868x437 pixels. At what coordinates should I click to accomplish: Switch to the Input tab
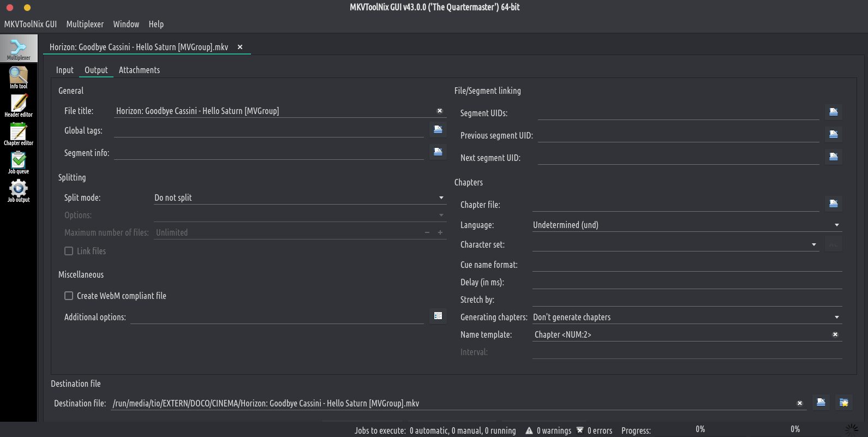[64, 70]
